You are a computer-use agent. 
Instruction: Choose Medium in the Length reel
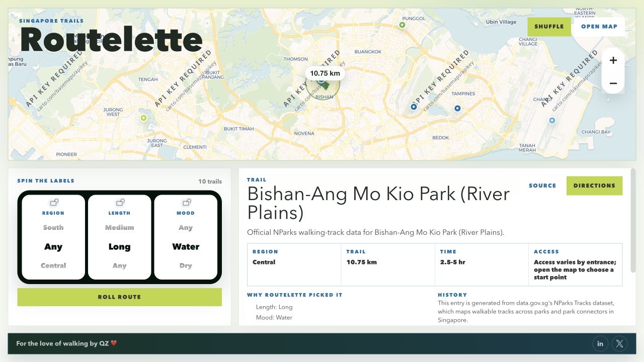point(120,227)
